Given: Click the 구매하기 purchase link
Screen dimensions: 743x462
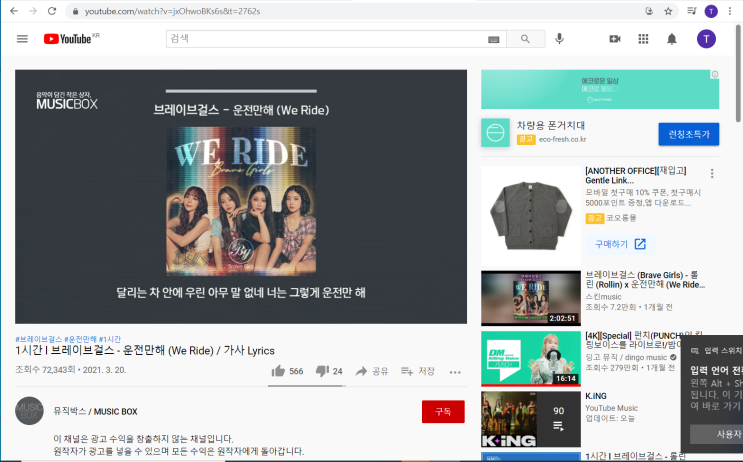Looking at the screenshot, I should click(x=620, y=244).
